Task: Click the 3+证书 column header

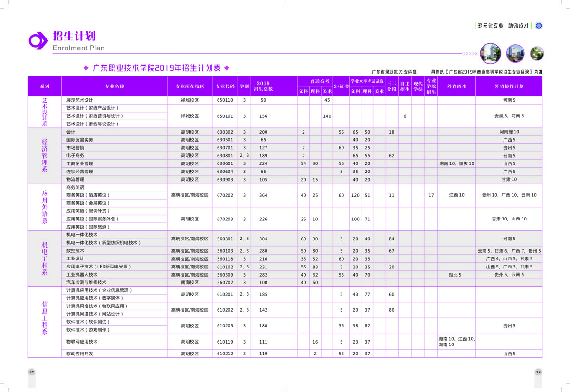Action: 341,86
